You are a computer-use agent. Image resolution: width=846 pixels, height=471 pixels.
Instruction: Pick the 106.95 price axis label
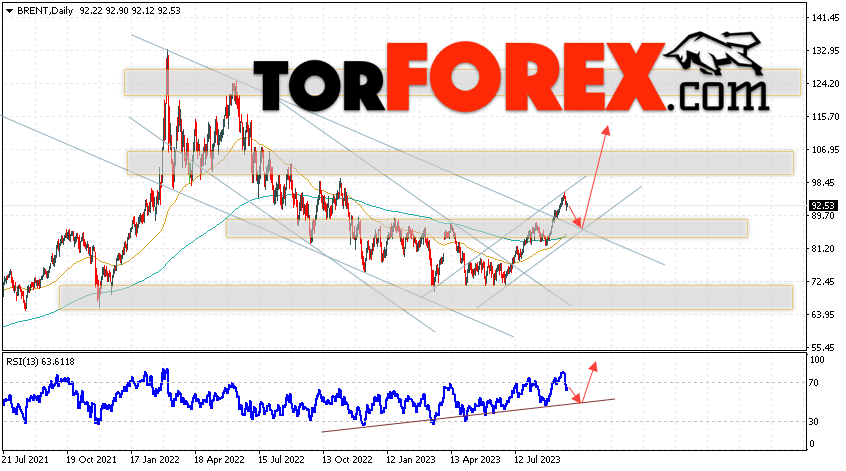tap(825, 149)
